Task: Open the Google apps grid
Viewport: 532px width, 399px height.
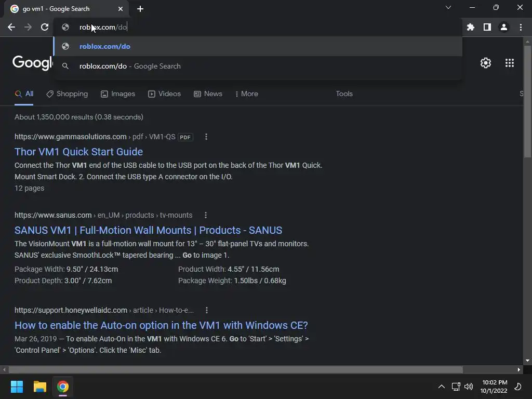Action: [x=509, y=63]
